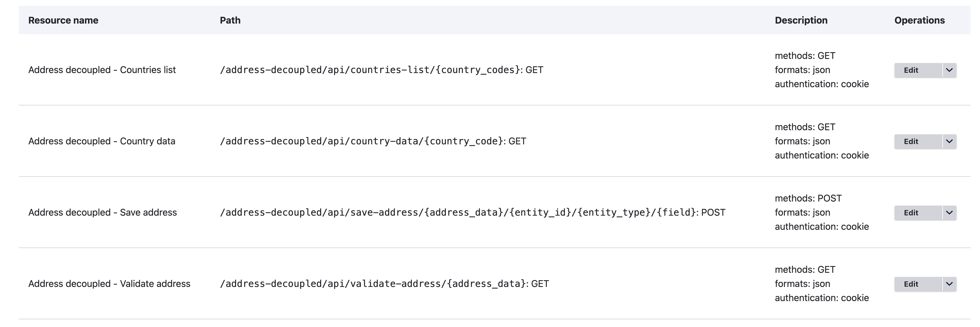Click the Path column header
The height and width of the screenshot is (327, 980).
click(230, 20)
